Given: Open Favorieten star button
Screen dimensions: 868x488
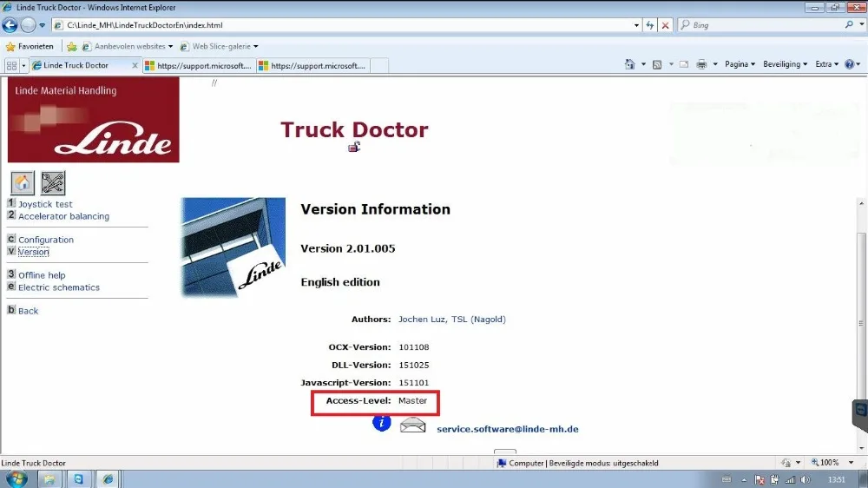Looking at the screenshot, I should click(30, 47).
